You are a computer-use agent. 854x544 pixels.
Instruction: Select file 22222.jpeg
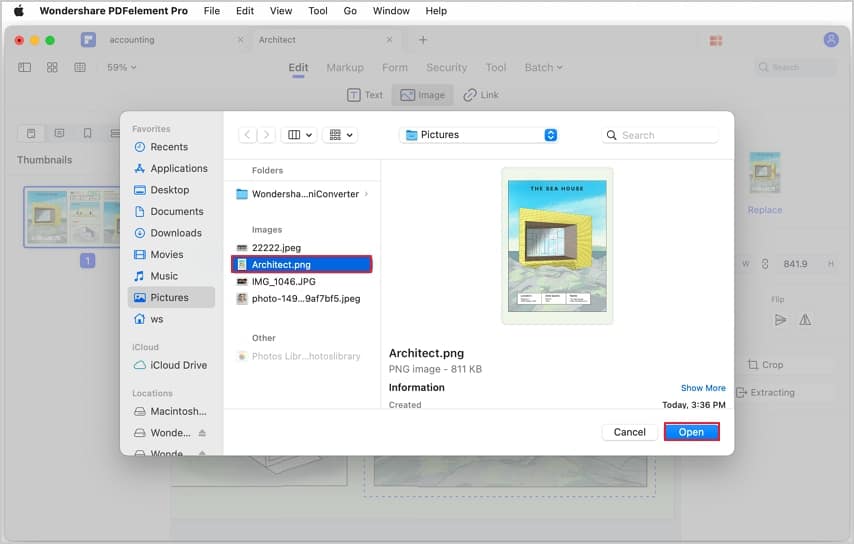point(302,248)
